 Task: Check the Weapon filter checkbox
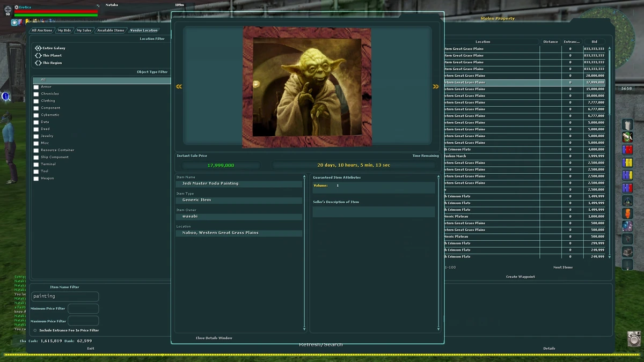[35, 178]
